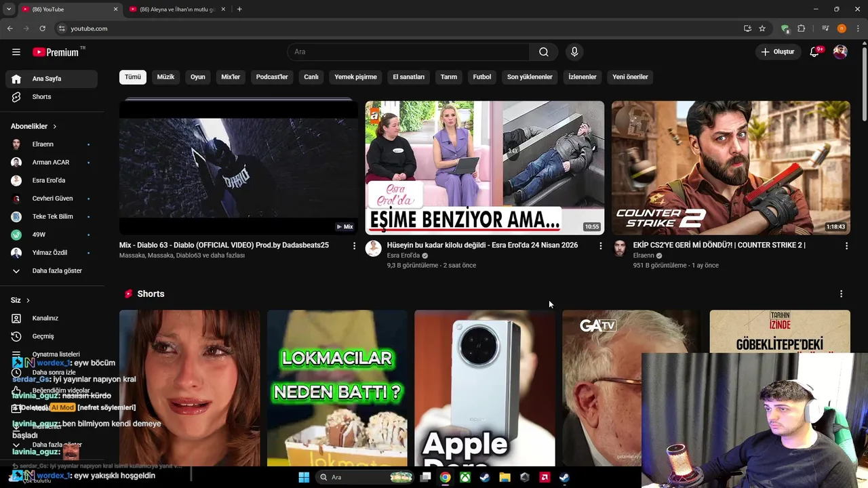Go to Ana Sayfa in the sidebar

pos(52,79)
